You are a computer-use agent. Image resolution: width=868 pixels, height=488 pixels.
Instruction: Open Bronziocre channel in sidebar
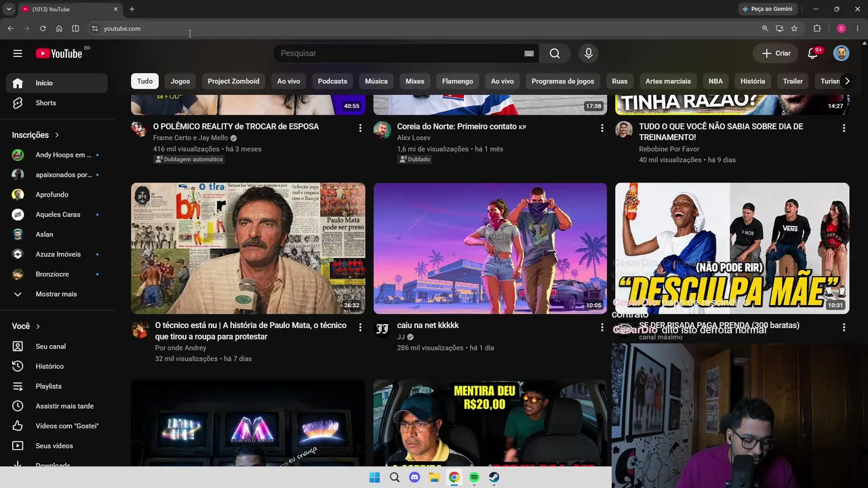57,274
